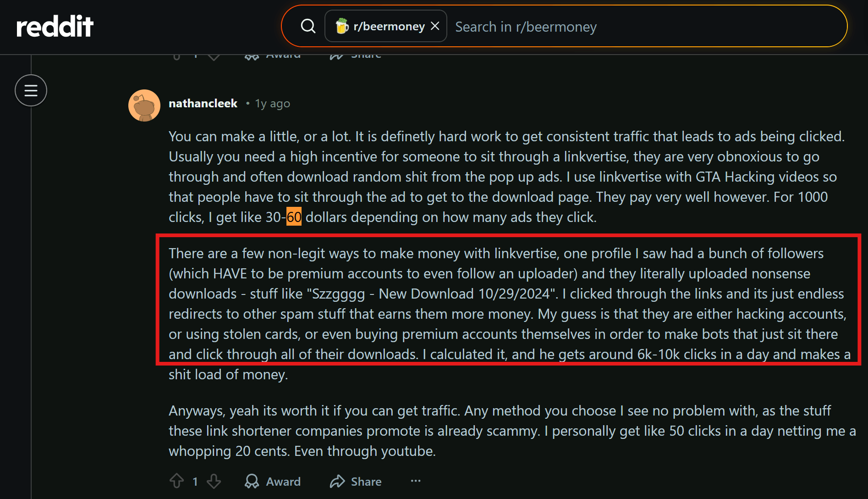
Task: Click the paragraph starting "Anyways, yeah its worth it"
Action: (504, 431)
